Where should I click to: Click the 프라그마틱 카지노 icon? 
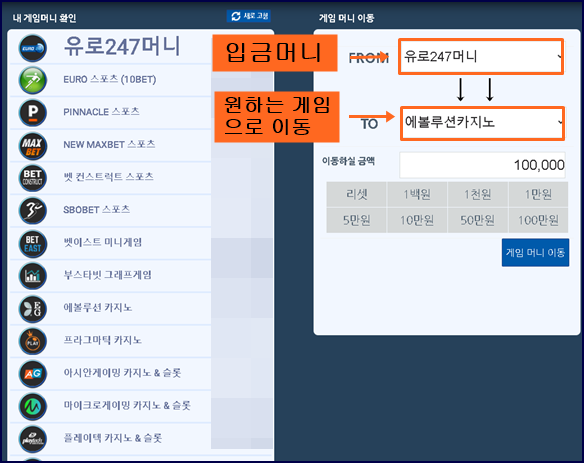point(33,341)
